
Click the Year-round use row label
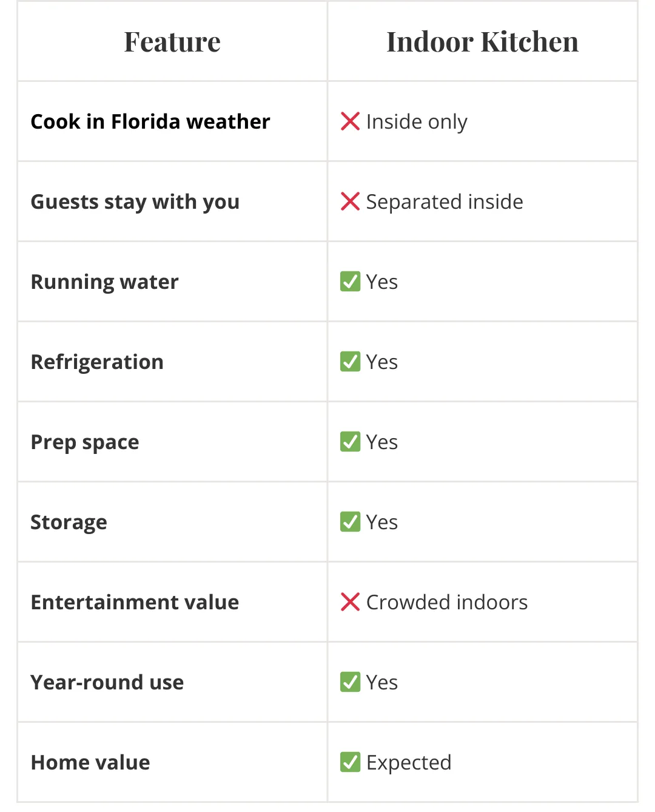pyautogui.click(x=107, y=682)
